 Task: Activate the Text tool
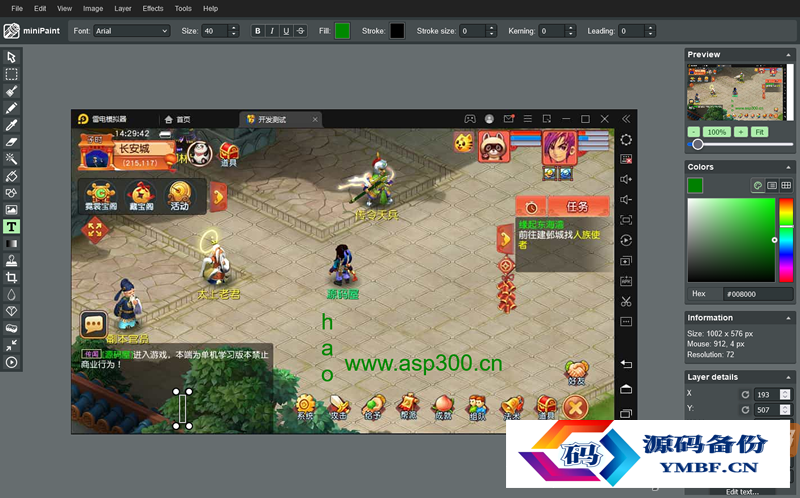coord(11,227)
